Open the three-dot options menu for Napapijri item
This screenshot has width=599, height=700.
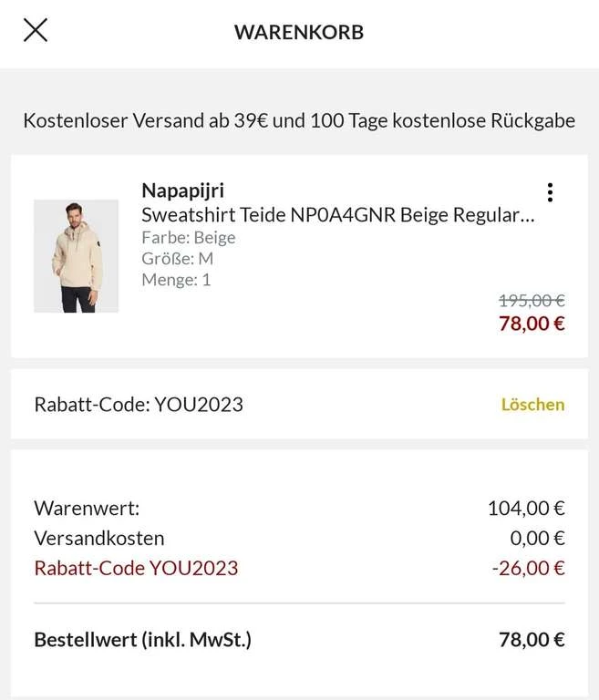[x=549, y=192]
